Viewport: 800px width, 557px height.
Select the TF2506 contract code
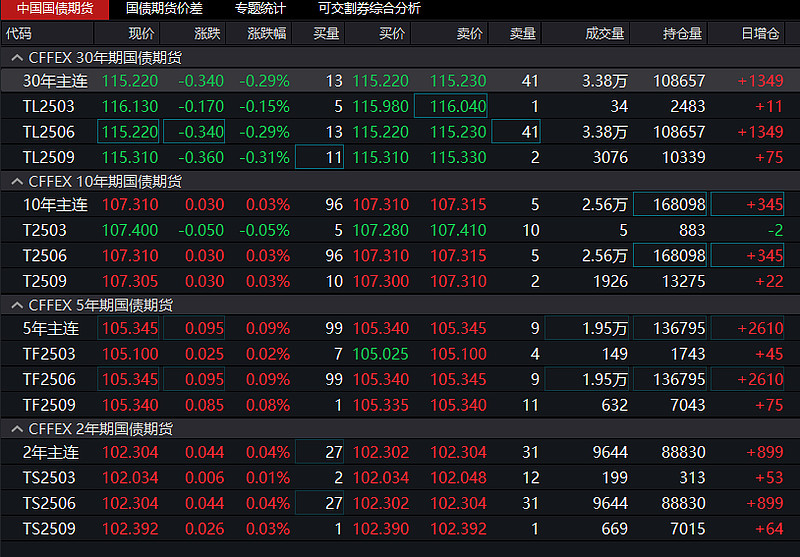tap(49, 379)
